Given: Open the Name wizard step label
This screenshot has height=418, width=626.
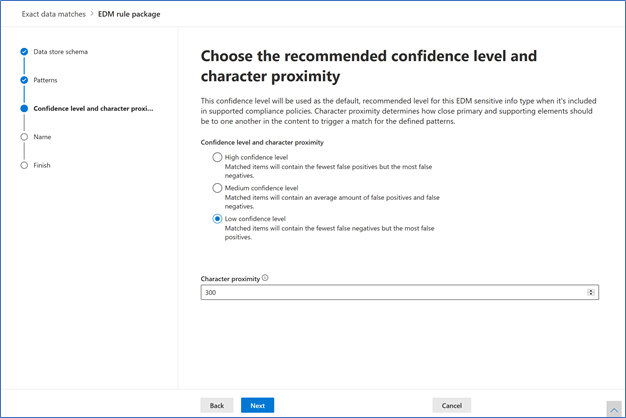Looking at the screenshot, I should 42,137.
